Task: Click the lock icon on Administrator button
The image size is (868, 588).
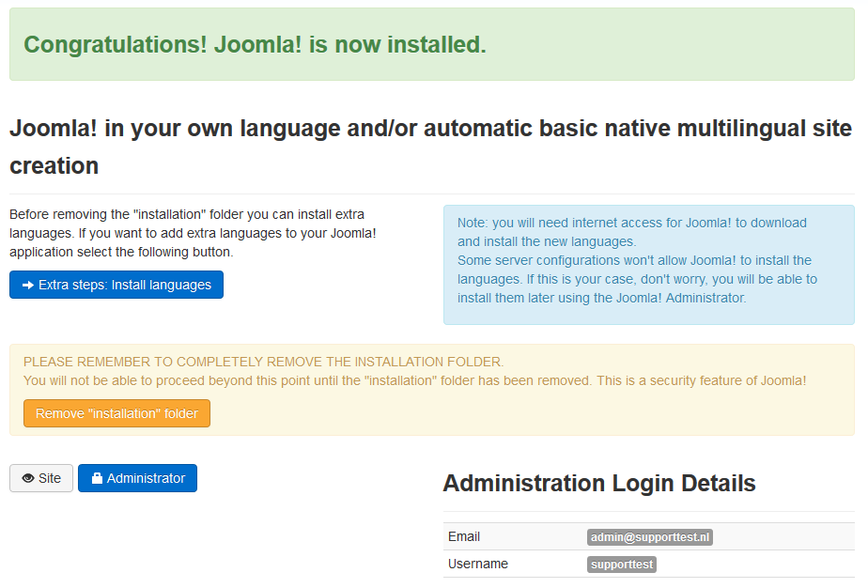Action: click(x=97, y=478)
